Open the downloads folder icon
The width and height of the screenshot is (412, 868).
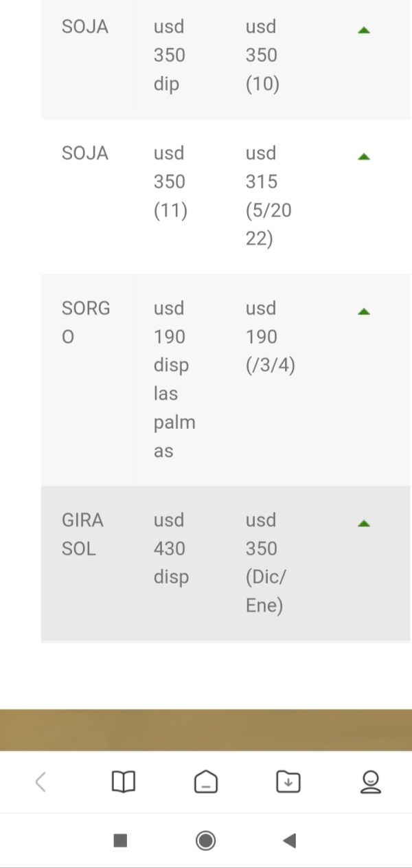point(288,781)
